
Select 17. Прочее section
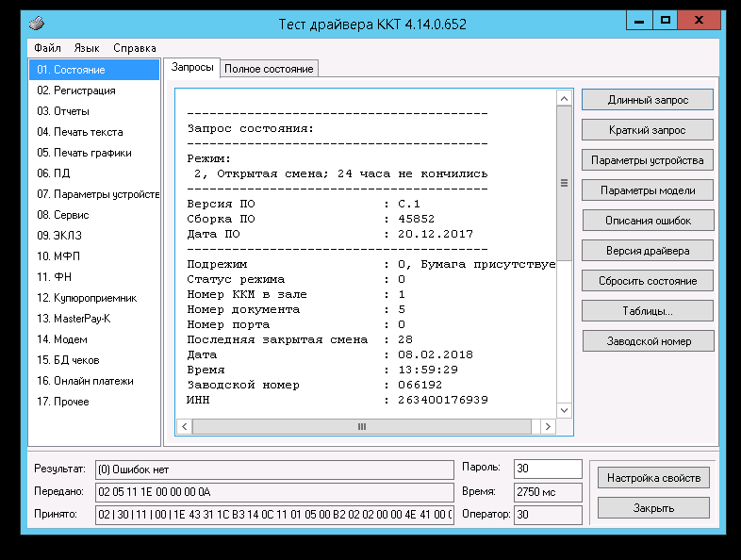[x=94, y=402]
